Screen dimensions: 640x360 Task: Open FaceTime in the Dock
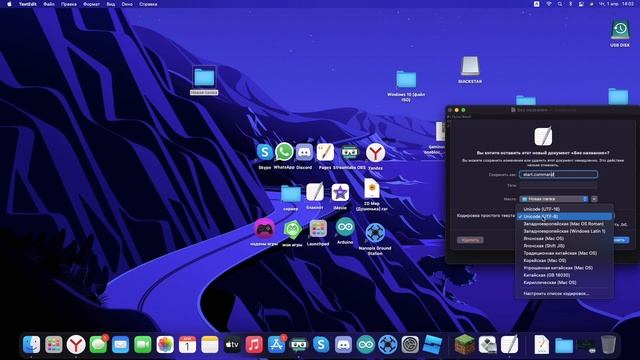[143, 345]
